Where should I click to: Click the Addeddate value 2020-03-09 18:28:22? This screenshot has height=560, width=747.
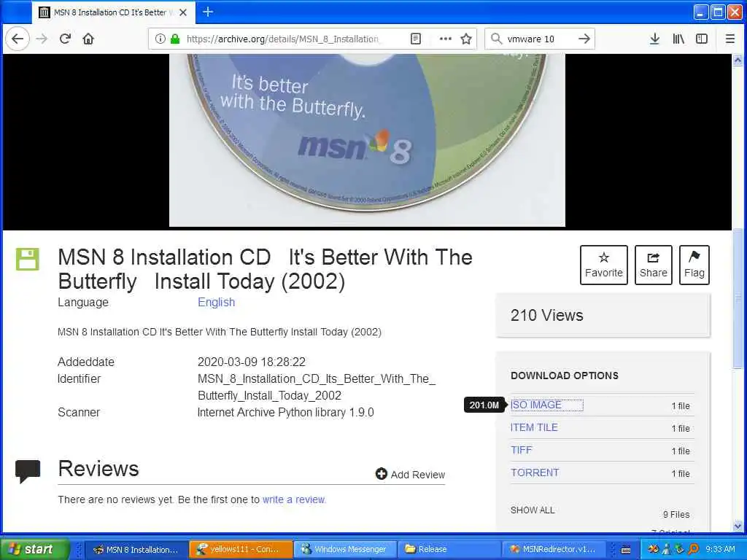(252, 362)
